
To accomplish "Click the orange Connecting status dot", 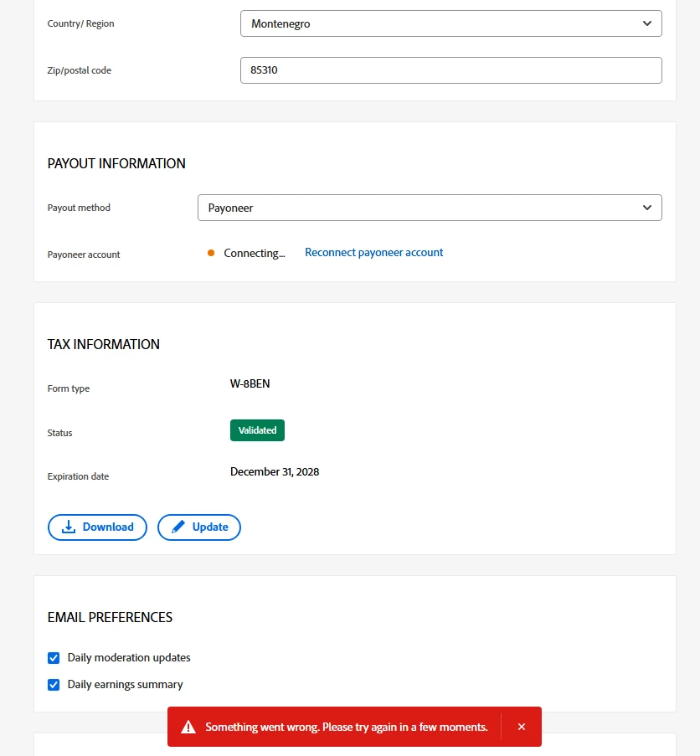I will [x=211, y=253].
